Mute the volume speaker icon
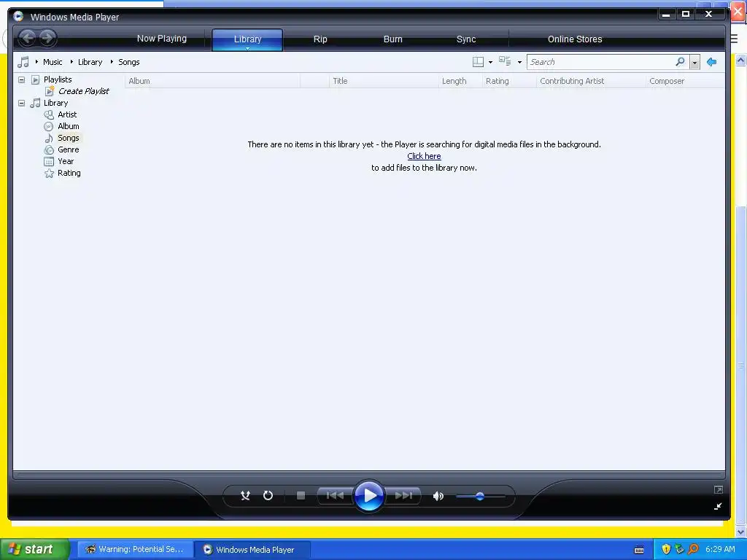Image resolution: width=747 pixels, height=560 pixels. (438, 496)
